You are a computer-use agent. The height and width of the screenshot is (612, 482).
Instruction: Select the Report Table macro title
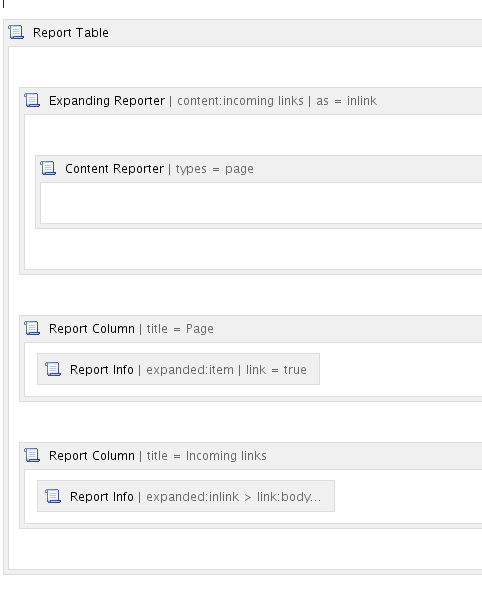[71, 33]
